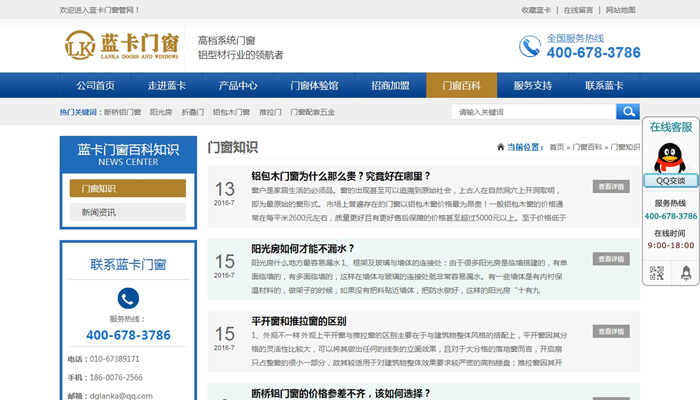Click 查看详情 for 阳光房 article
This screenshot has width=700, height=400.
[x=611, y=259]
